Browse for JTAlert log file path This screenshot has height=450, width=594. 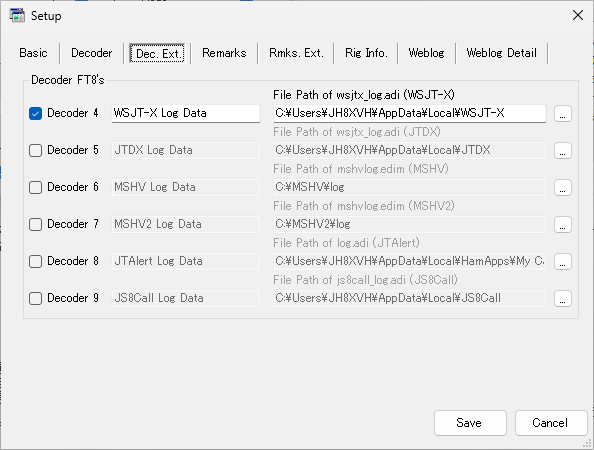[x=563, y=261]
